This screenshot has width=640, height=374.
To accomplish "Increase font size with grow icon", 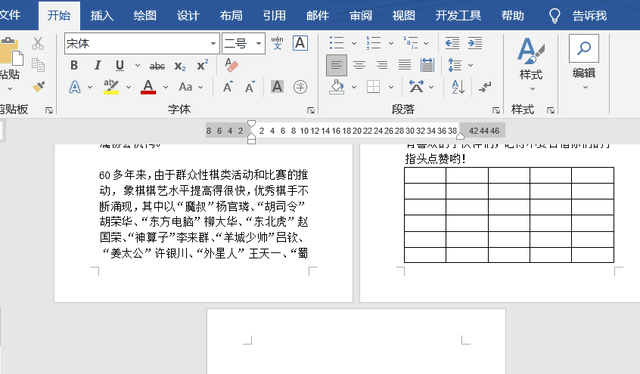I will coord(228,87).
